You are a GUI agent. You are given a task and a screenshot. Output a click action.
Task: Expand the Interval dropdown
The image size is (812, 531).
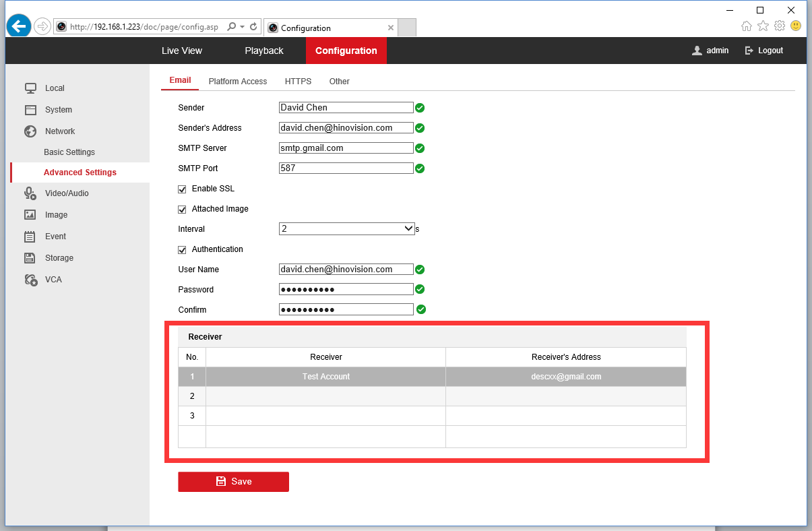(346, 229)
